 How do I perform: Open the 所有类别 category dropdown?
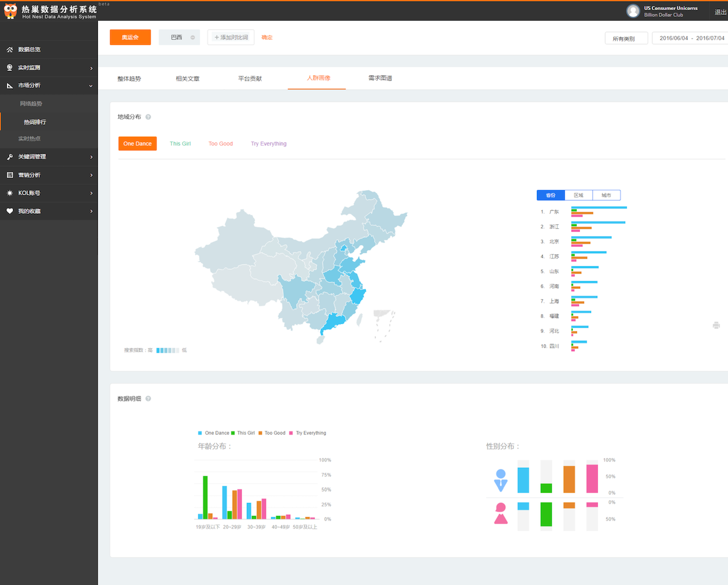626,38
